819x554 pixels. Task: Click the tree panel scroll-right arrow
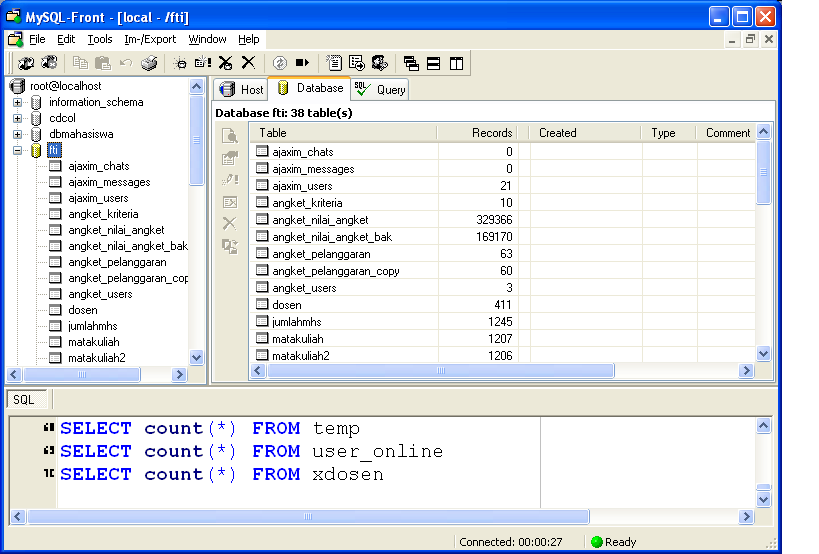(179, 374)
